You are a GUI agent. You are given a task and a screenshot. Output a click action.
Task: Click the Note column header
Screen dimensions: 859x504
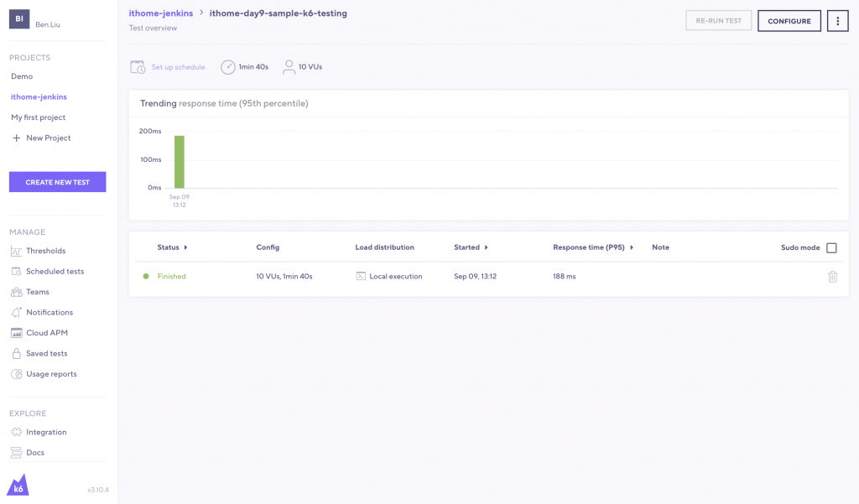661,247
